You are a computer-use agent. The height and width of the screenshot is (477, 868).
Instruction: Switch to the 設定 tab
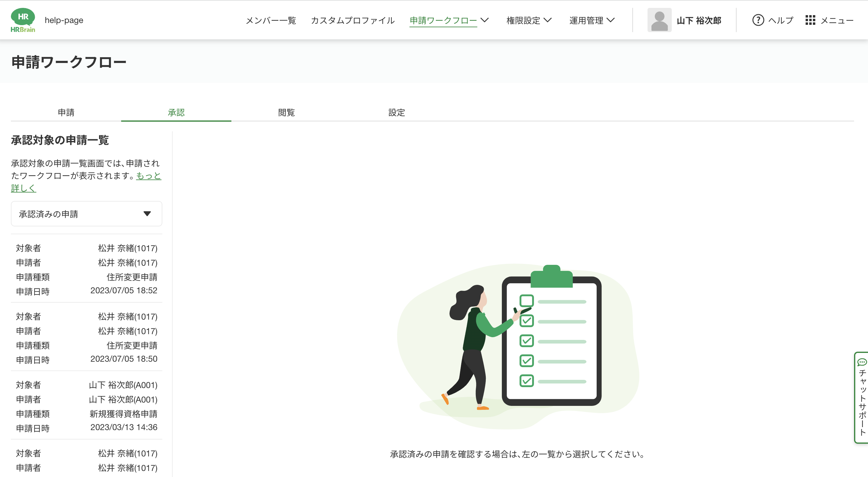pyautogui.click(x=397, y=112)
